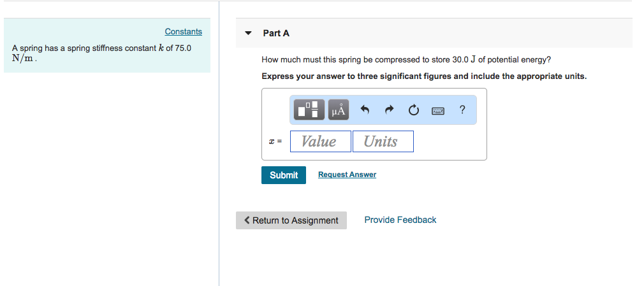644x286 pixels.
Task: Open Provide Feedback link
Action: point(400,220)
